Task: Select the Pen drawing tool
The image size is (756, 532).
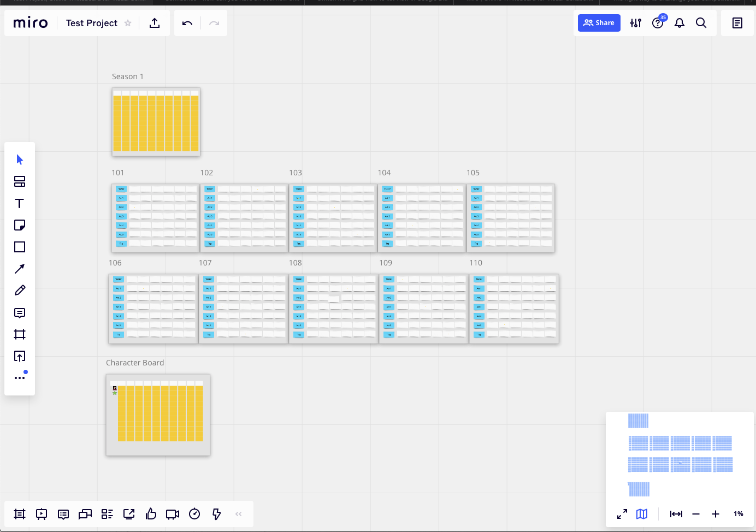Action: tap(20, 291)
